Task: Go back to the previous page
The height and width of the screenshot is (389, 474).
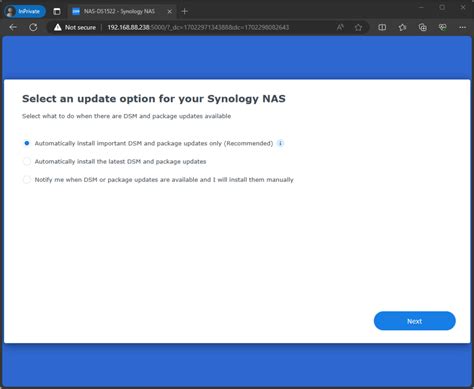Action: [13, 27]
